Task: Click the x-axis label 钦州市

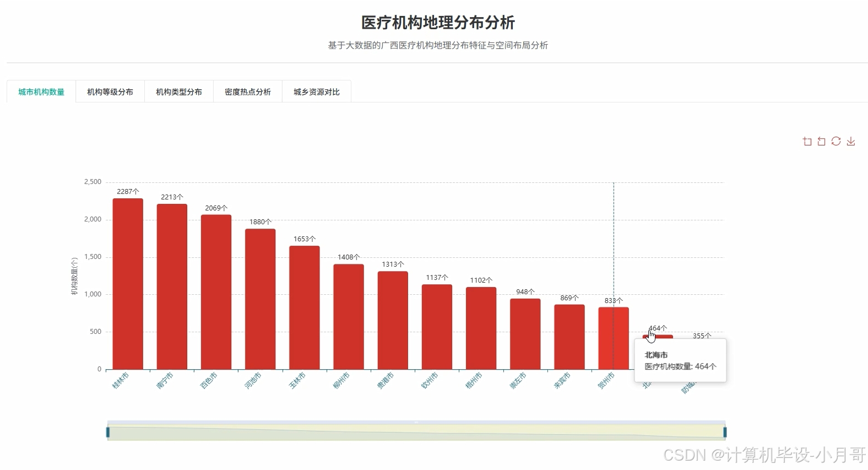Action: pyautogui.click(x=430, y=380)
